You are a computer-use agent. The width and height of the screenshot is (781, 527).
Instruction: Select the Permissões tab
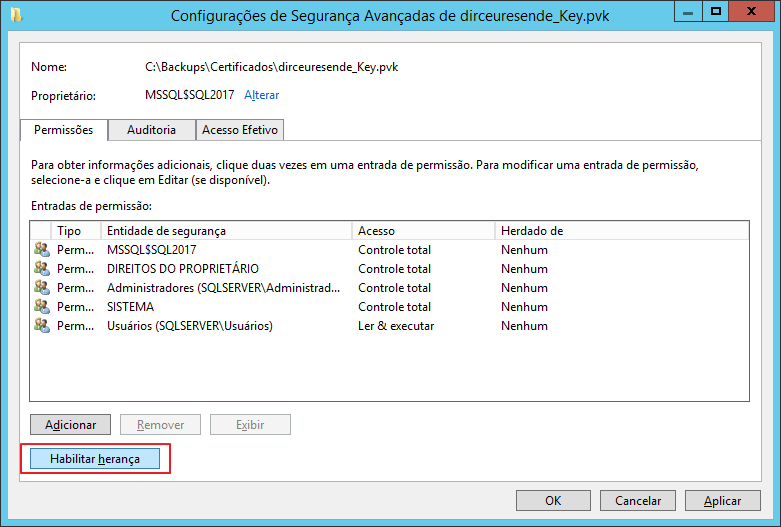[64, 130]
